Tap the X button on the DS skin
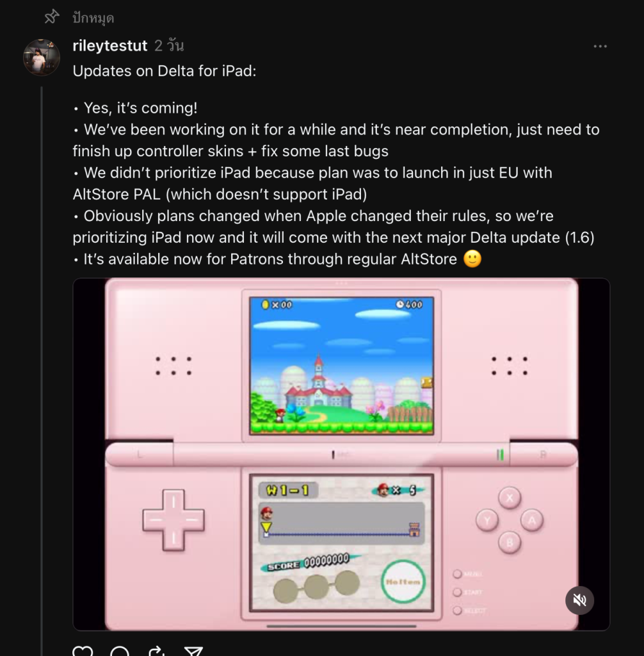644x656 pixels. pyautogui.click(x=510, y=498)
